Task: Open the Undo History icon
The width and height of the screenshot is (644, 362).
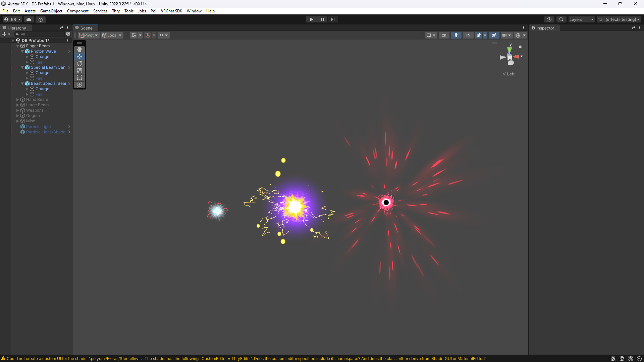Action: point(549,19)
